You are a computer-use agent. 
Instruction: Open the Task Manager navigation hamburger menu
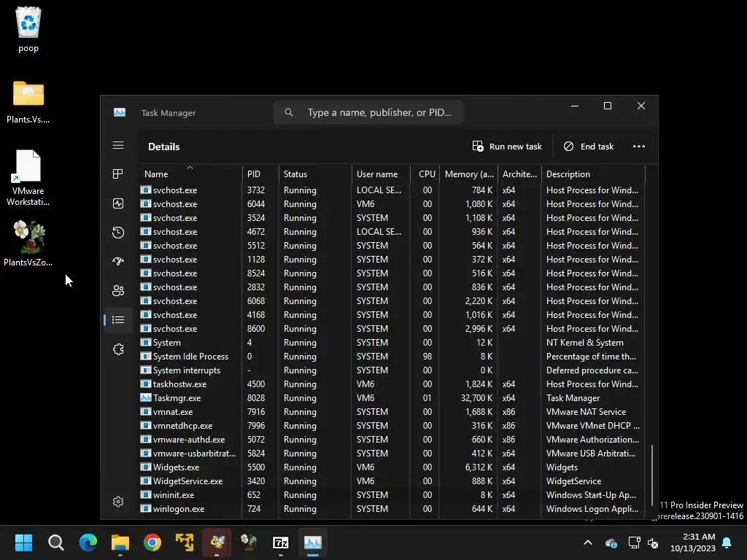[118, 145]
